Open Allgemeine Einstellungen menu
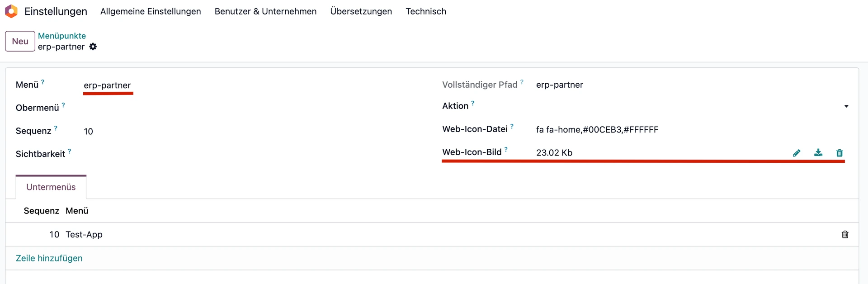This screenshot has width=868, height=284. [151, 11]
